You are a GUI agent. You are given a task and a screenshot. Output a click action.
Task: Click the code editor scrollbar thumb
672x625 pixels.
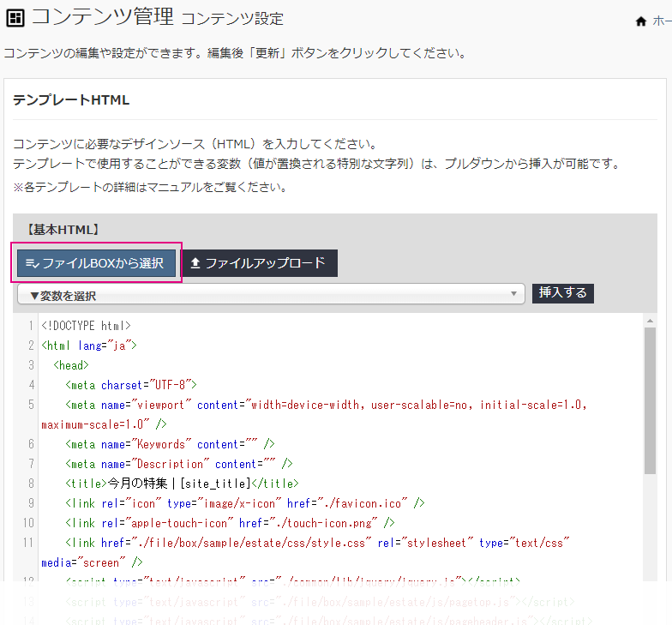pyautogui.click(x=650, y=401)
